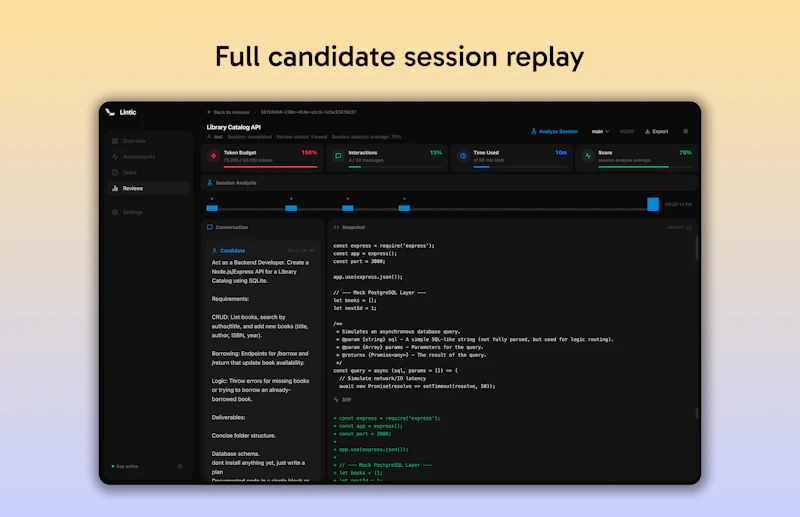Click the back arrow beside Back to reviews
800x517 pixels.
tap(209, 112)
